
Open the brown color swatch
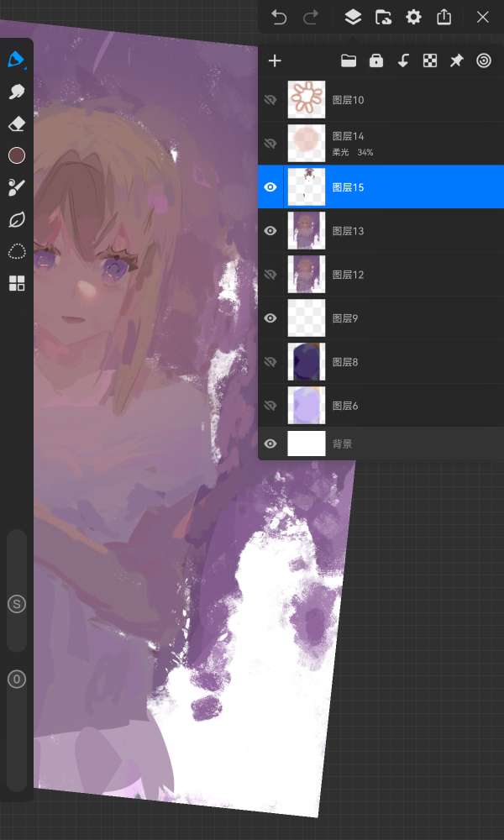pos(16,155)
